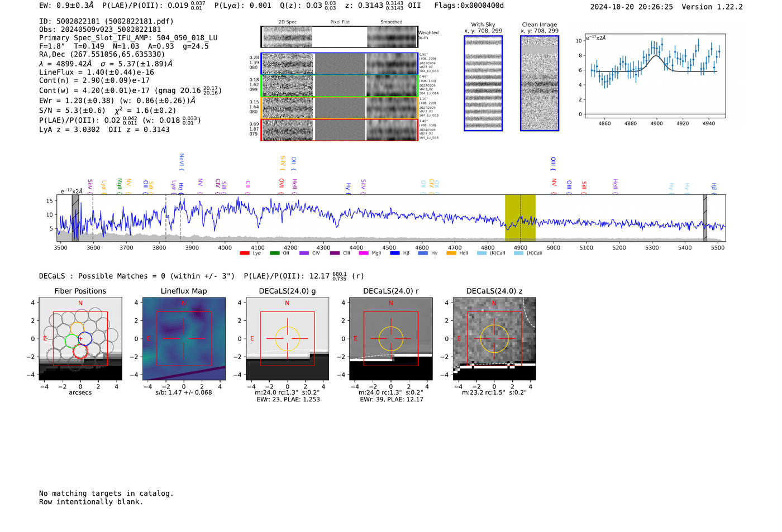Screen dimensions: 782x532
Task: Select the blue-outlined fiber cutout row
Action: click(340, 64)
